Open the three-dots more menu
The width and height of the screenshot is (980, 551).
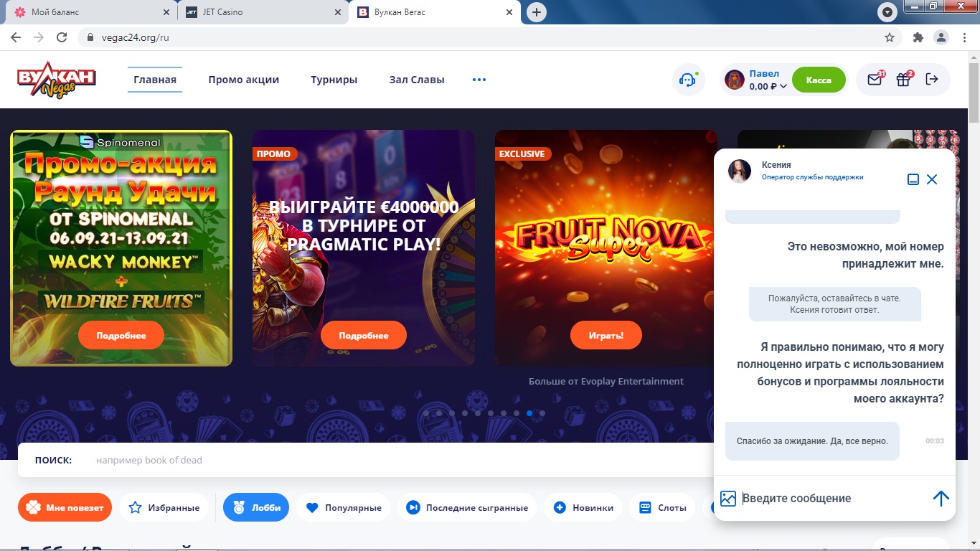coord(479,80)
